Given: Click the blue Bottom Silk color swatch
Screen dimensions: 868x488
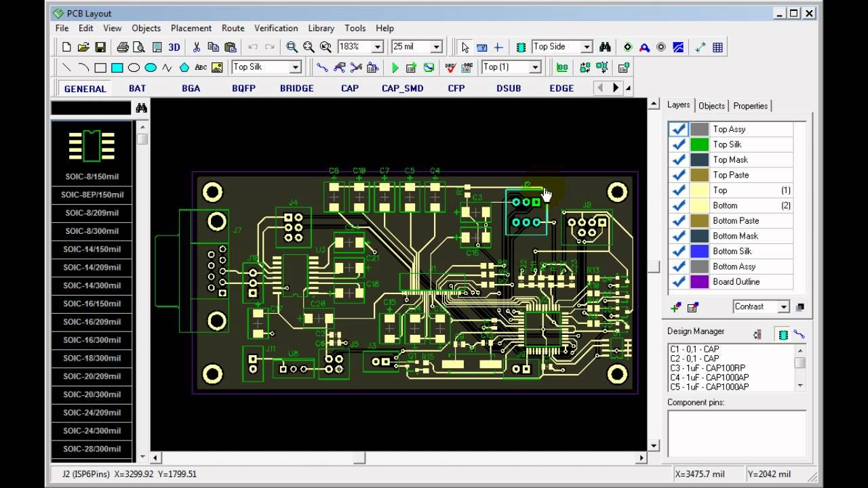Looking at the screenshot, I should 699,251.
